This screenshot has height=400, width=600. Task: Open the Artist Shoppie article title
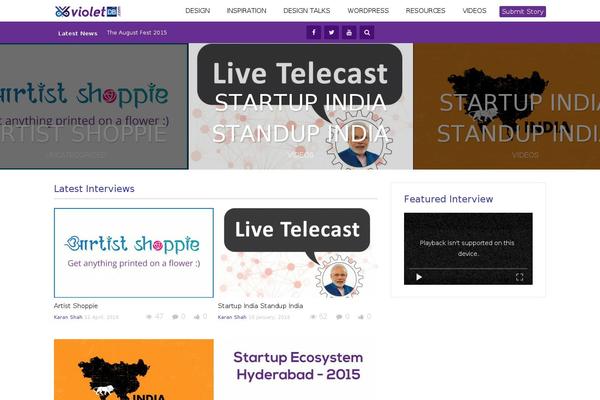pos(76,306)
